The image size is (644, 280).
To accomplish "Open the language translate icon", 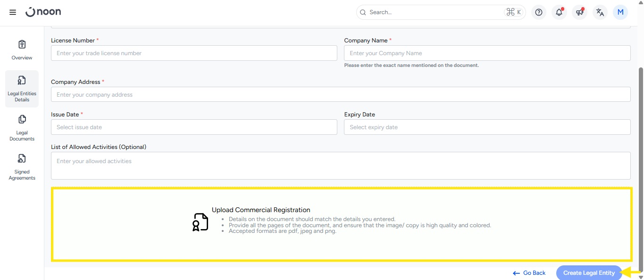I will pyautogui.click(x=600, y=12).
